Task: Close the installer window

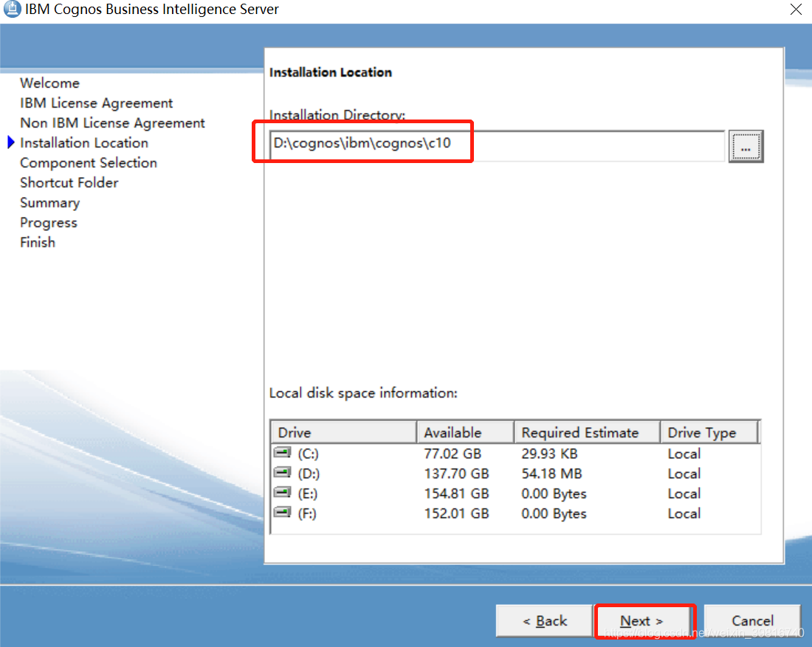Action: point(796,10)
